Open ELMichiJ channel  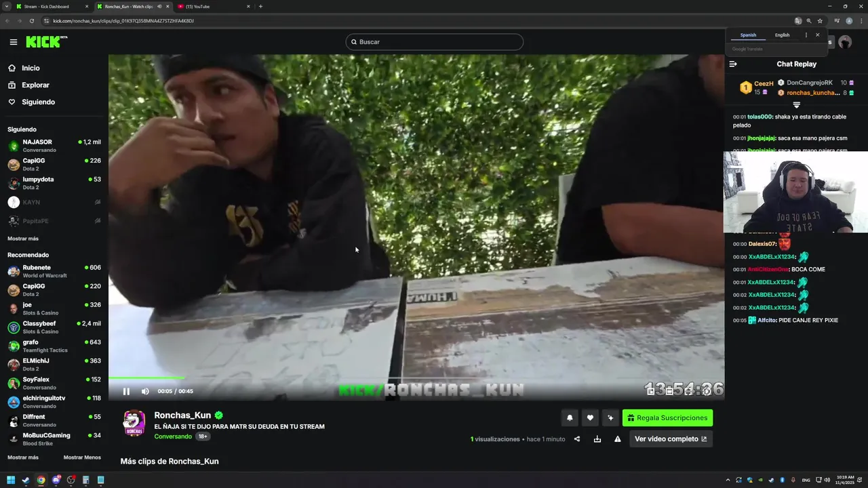point(54,365)
